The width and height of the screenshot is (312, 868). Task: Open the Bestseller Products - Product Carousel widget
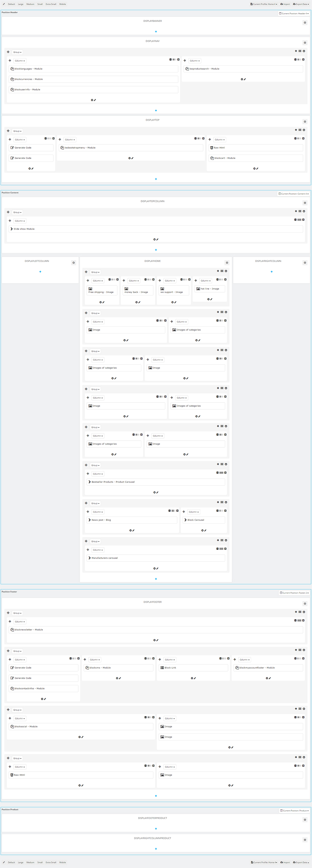(156, 482)
